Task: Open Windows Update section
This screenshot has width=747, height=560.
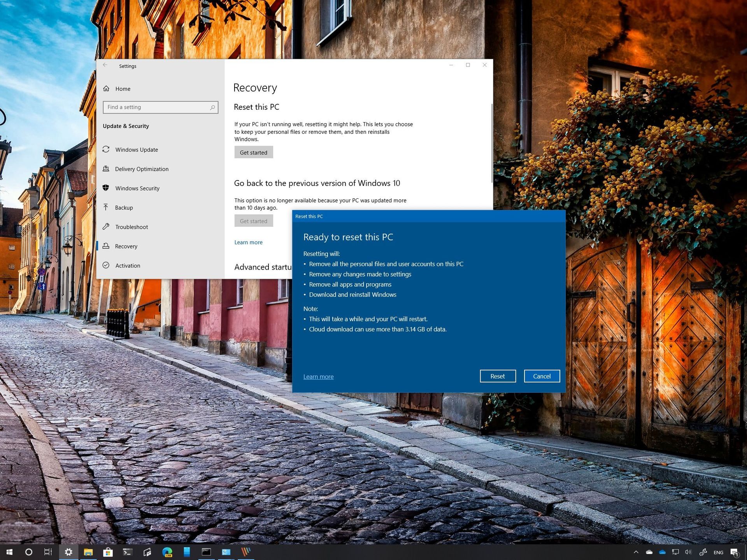Action: [136, 150]
